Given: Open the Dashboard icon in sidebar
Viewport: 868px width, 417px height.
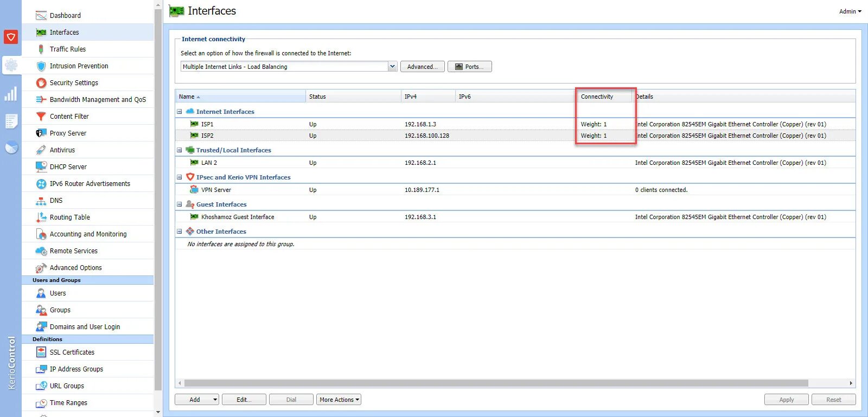Looking at the screenshot, I should click(41, 16).
